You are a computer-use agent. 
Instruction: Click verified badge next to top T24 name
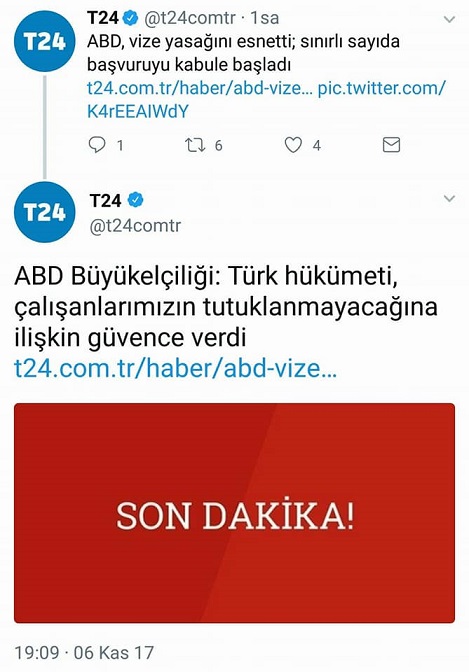(131, 18)
